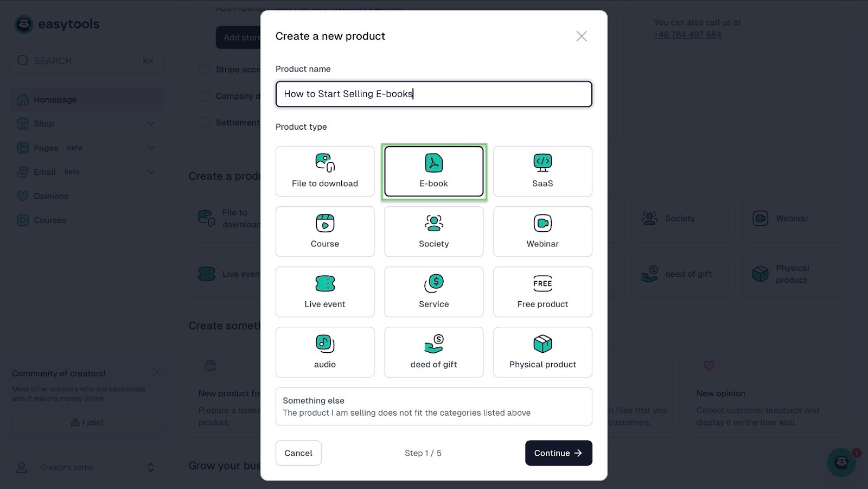Select the audio product type
The height and width of the screenshot is (489, 868).
tap(325, 352)
